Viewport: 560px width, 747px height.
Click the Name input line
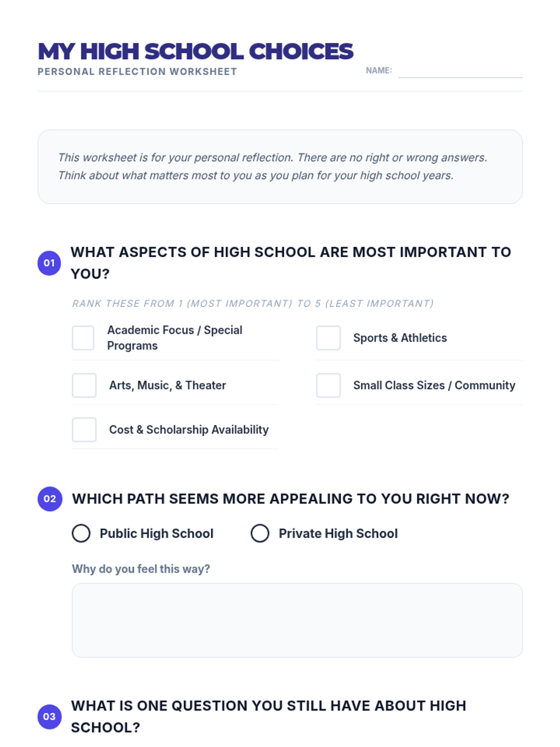click(x=460, y=71)
